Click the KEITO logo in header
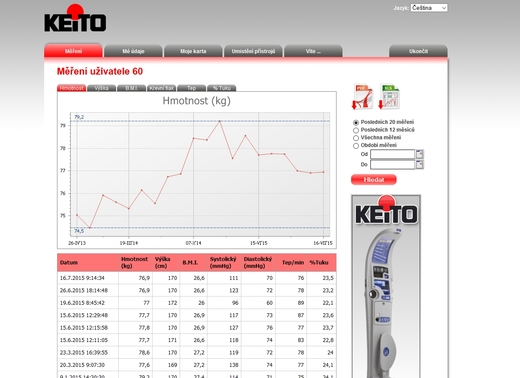Image resolution: width=520 pixels, height=378 pixels. tap(75, 18)
